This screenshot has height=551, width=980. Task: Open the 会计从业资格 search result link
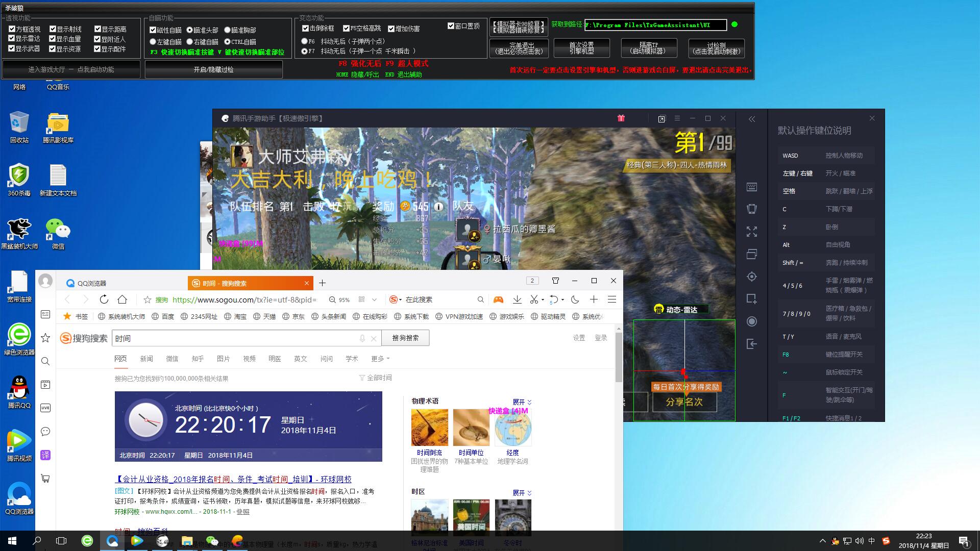point(234,479)
